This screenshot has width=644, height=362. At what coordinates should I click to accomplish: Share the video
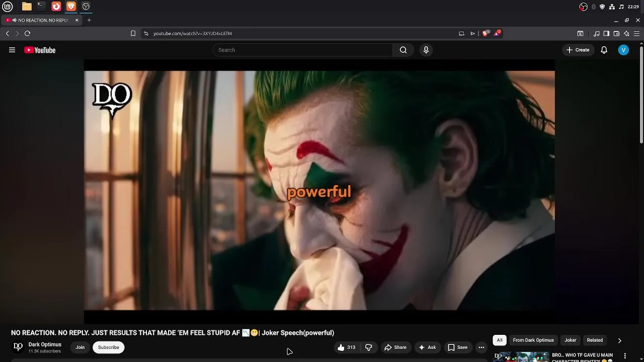click(x=395, y=347)
